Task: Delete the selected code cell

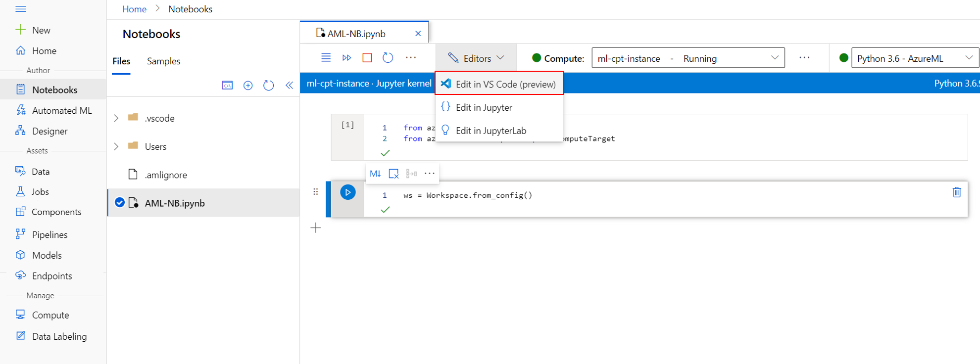Action: (x=957, y=192)
